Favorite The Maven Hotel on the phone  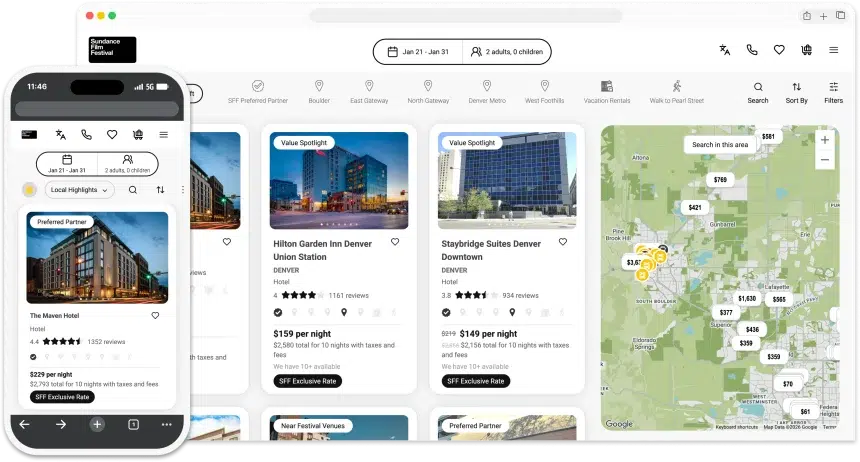point(155,315)
